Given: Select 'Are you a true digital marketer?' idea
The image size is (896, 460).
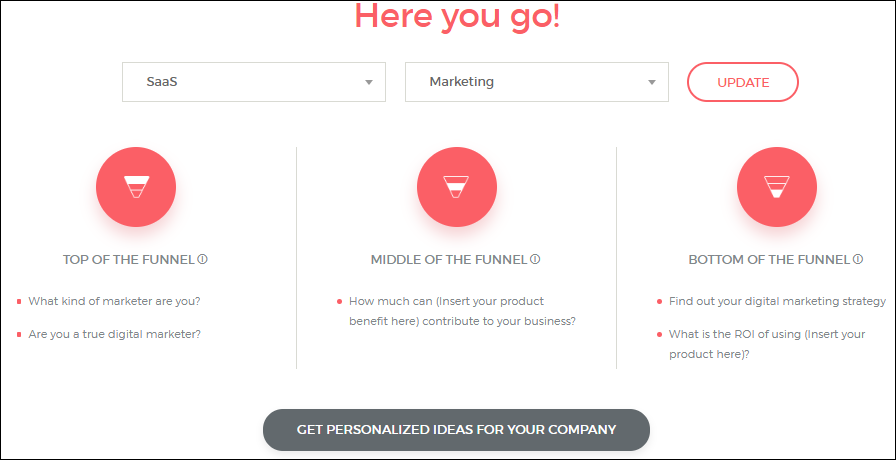Looking at the screenshot, I should coord(114,334).
